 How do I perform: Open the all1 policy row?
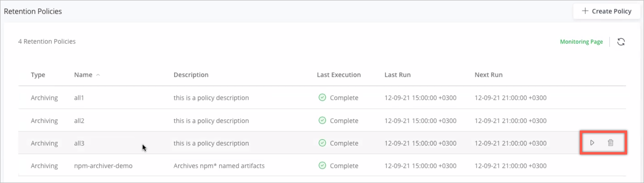tap(322, 98)
